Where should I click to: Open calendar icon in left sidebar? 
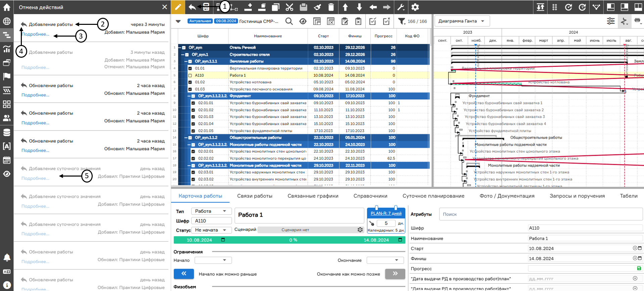point(7,160)
